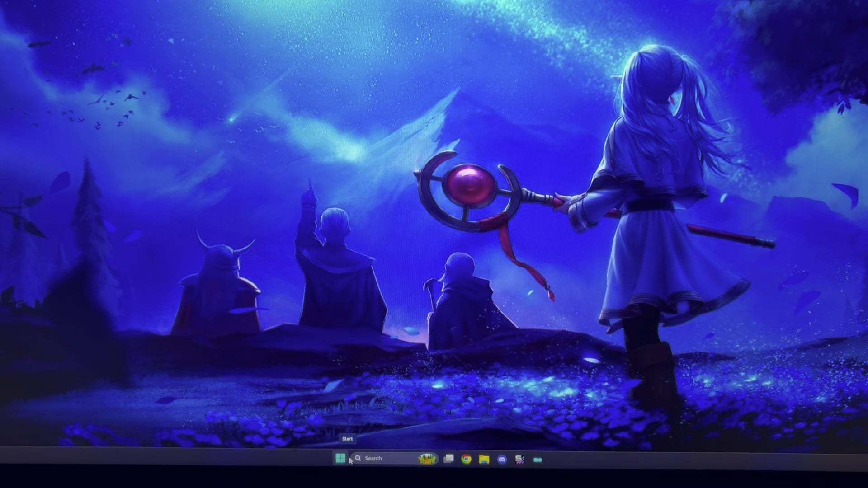Open the search highlight illustration in search box
This screenshot has height=488, width=868.
tap(427, 459)
